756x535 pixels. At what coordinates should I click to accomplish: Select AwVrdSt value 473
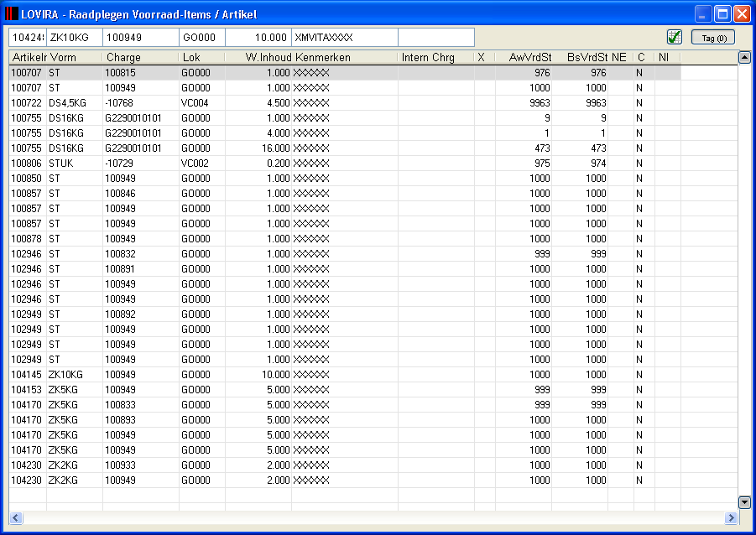[x=524, y=148]
